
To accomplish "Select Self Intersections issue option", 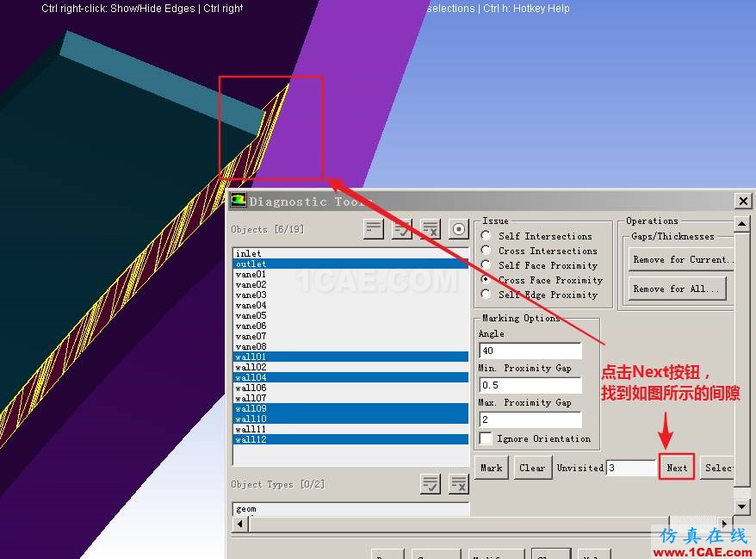I will click(x=486, y=235).
